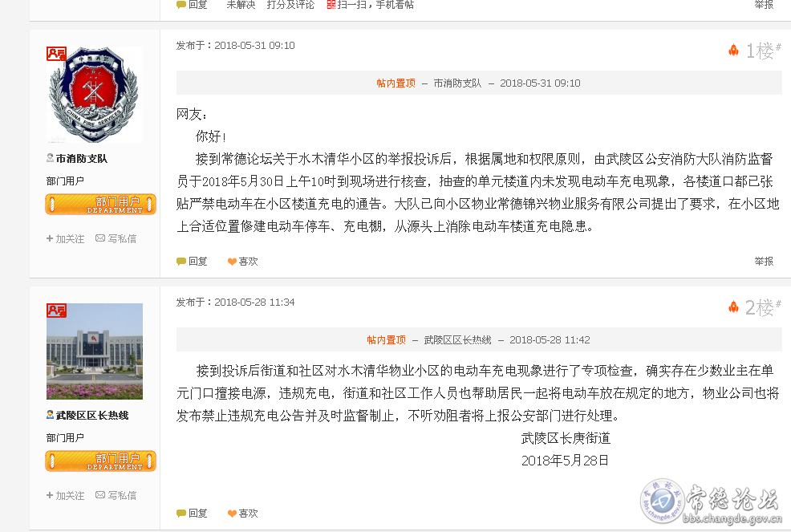Open the 武陵区区长热线 username link
This screenshot has height=532, width=791.
pyautogui.click(x=91, y=416)
